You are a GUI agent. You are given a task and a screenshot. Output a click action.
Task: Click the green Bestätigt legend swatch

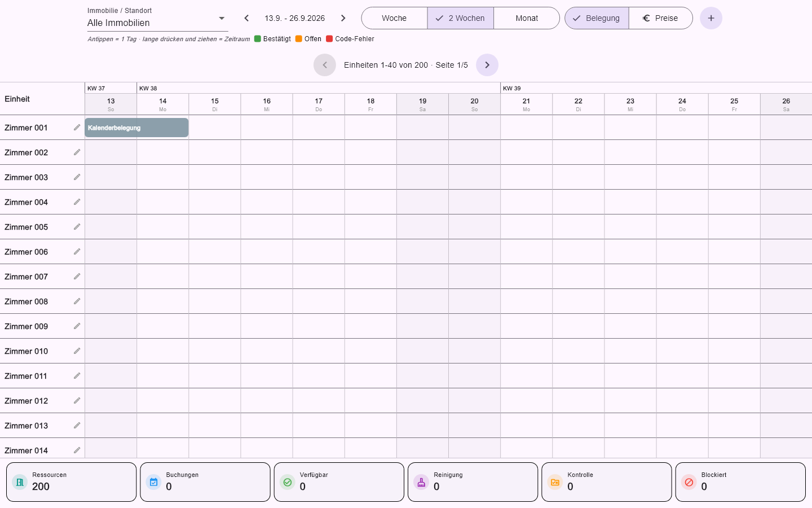pos(258,39)
